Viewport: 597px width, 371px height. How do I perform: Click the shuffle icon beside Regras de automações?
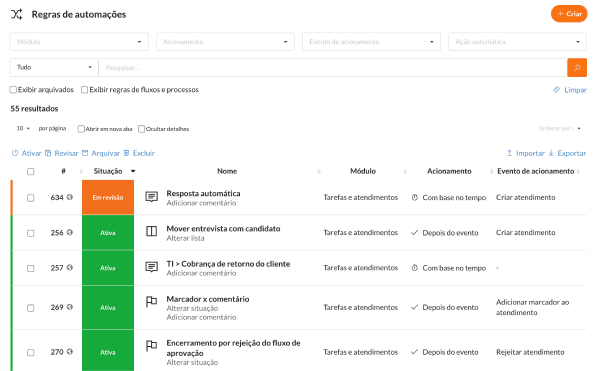(16, 14)
